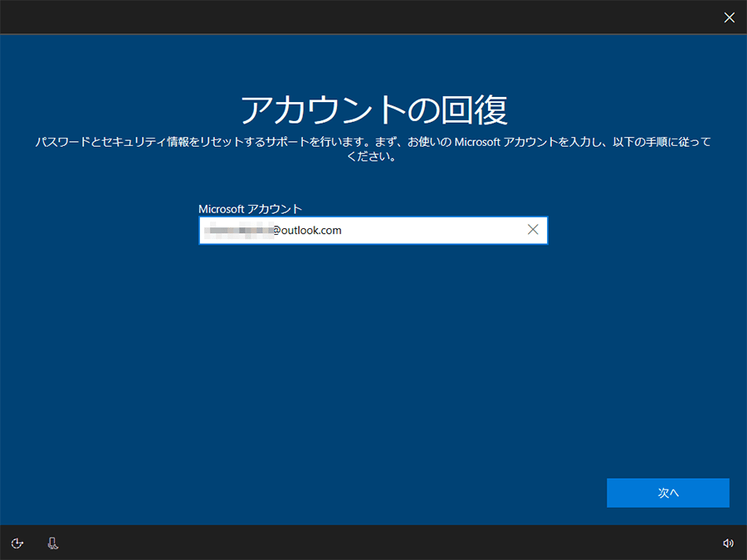This screenshot has width=747, height=560.
Task: Click the clear (X) icon inside the account field
Action: click(533, 230)
